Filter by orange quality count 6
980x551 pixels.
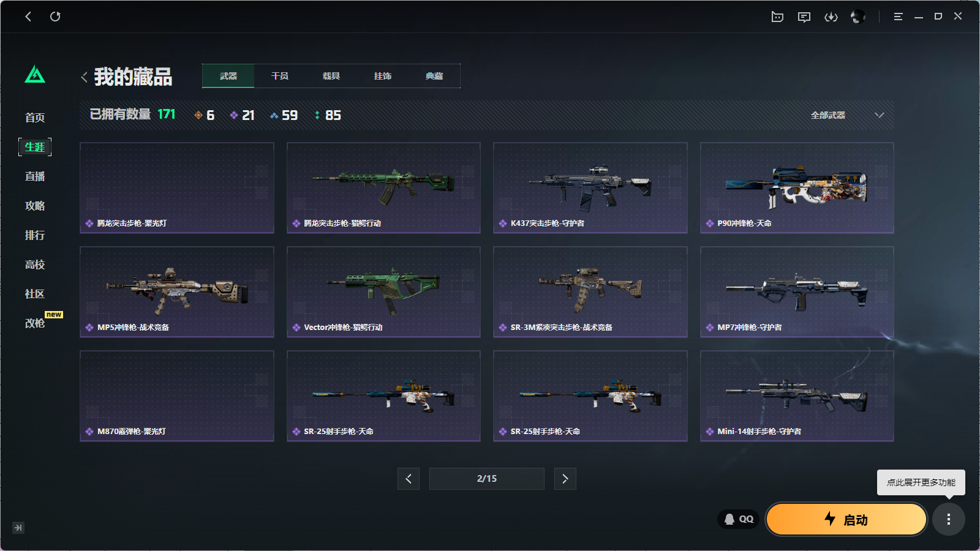(x=204, y=115)
